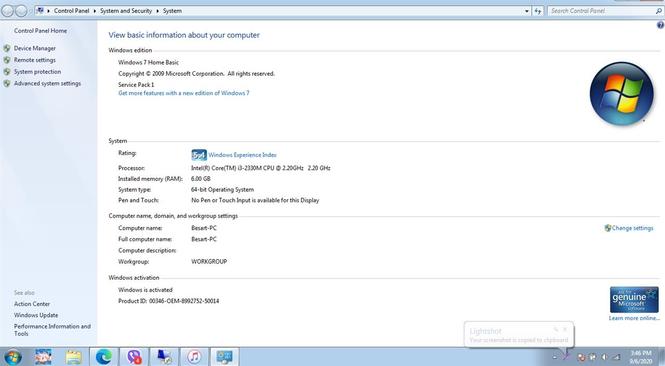Click System in the breadcrumb path

pos(172,11)
